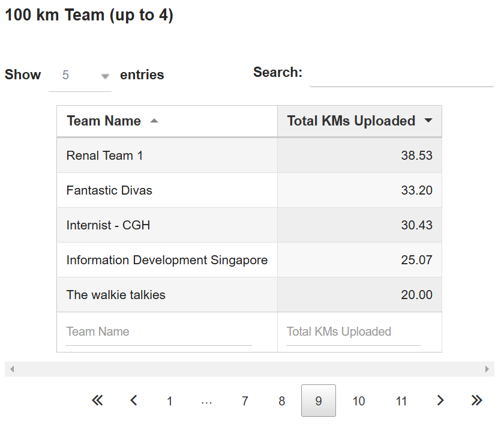Click the horizontal scrollbar track
504x424 pixels.
coord(250,369)
